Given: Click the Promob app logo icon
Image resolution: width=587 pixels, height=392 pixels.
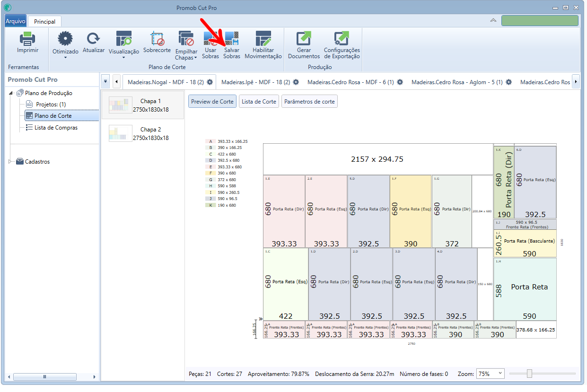Looking at the screenshot, I should tap(8, 8).
